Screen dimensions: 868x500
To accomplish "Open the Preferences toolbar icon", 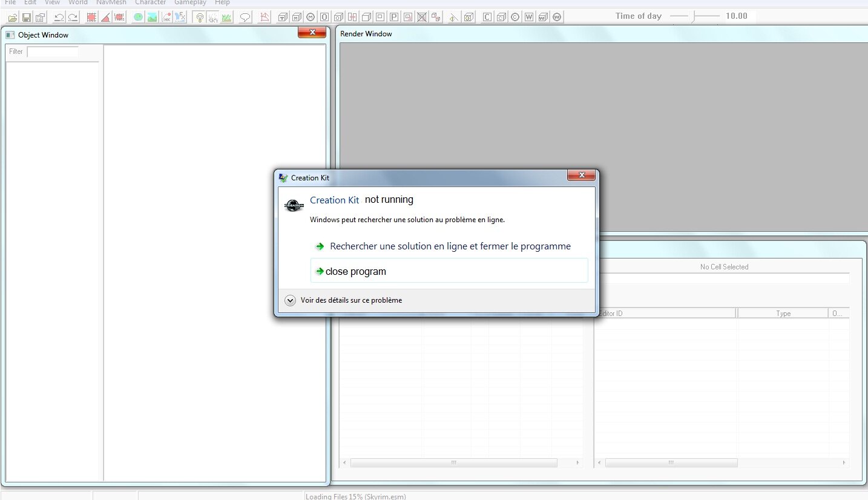I will tap(41, 17).
